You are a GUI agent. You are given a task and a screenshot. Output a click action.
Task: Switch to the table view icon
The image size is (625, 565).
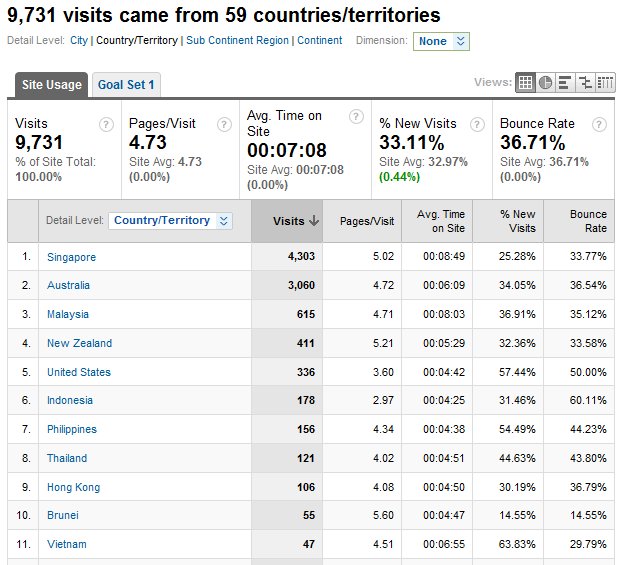point(525,83)
